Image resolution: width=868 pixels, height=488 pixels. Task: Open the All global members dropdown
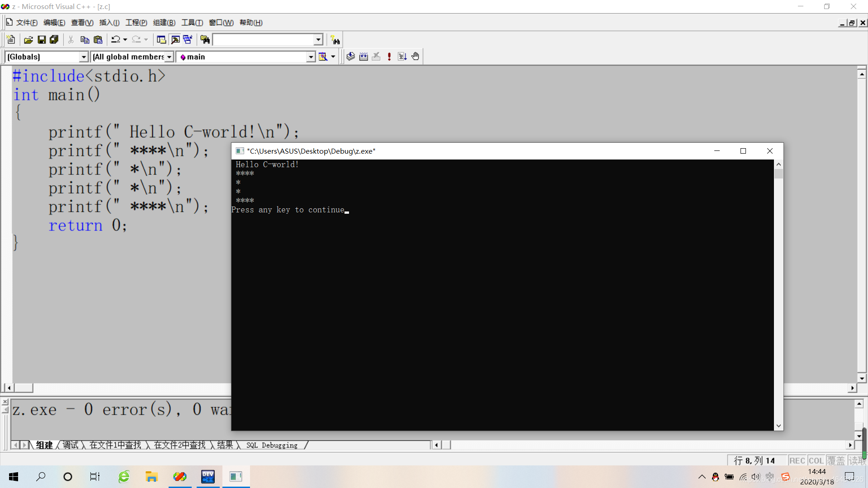pos(170,57)
